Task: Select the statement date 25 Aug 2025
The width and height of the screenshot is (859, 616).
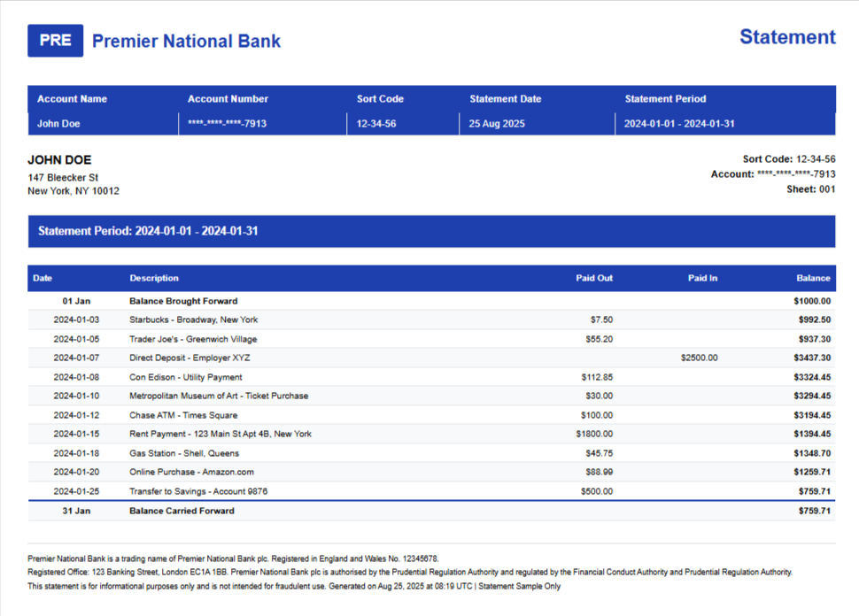Action: [497, 124]
